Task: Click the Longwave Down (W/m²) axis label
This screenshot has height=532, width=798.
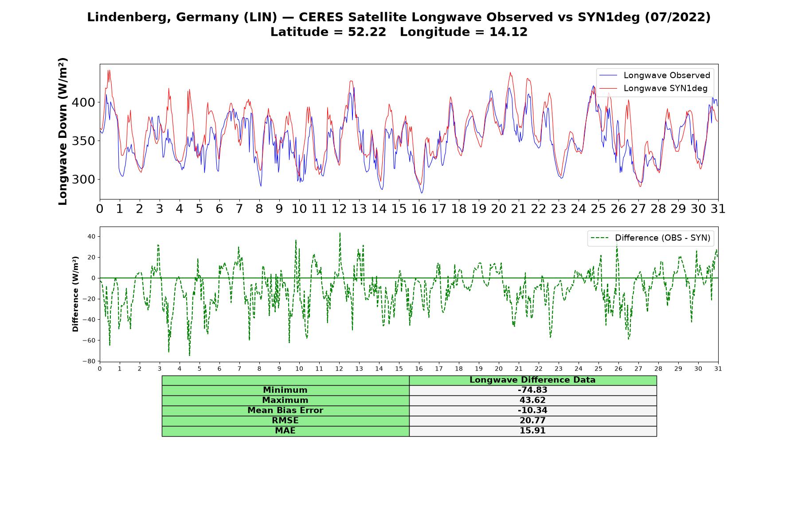Action: 63,131
